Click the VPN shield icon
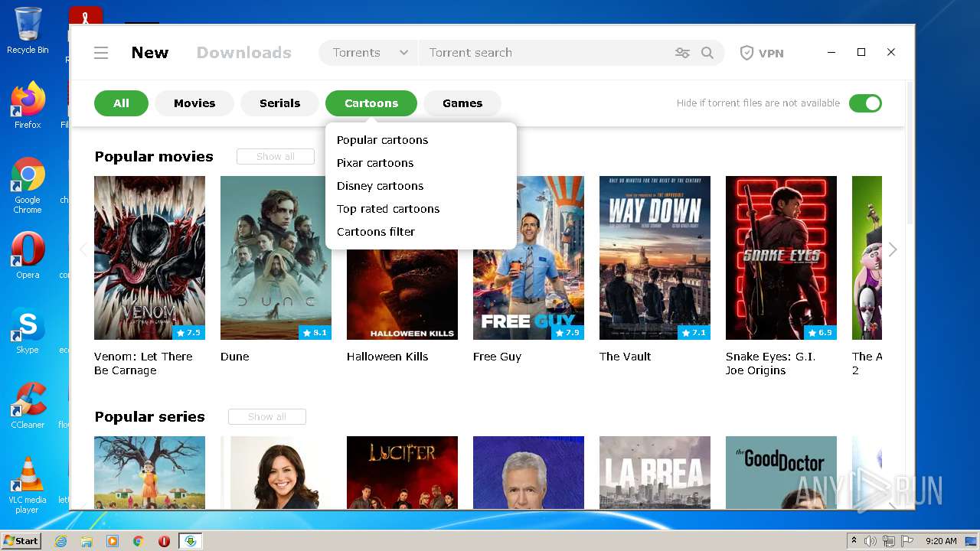The height and width of the screenshot is (551, 980). (x=746, y=53)
